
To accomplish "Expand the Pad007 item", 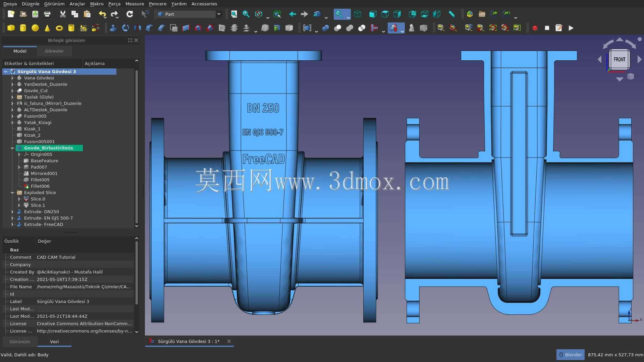I will [x=19, y=167].
